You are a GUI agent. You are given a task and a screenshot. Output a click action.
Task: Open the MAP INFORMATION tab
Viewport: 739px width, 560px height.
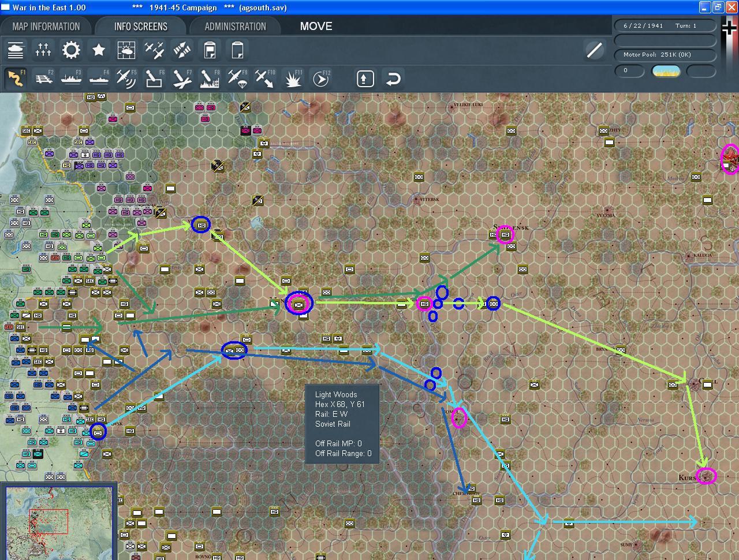click(46, 27)
